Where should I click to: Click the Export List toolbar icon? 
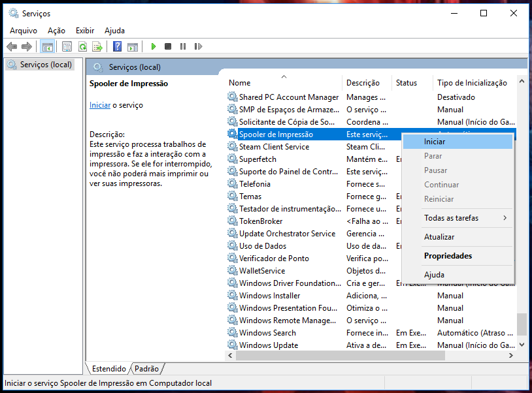(x=97, y=46)
